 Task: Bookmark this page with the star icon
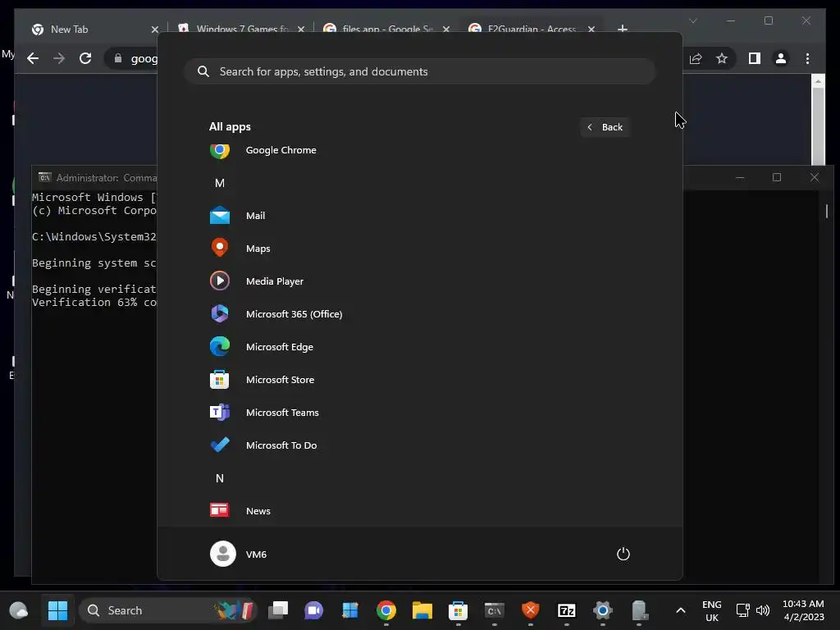click(x=722, y=58)
